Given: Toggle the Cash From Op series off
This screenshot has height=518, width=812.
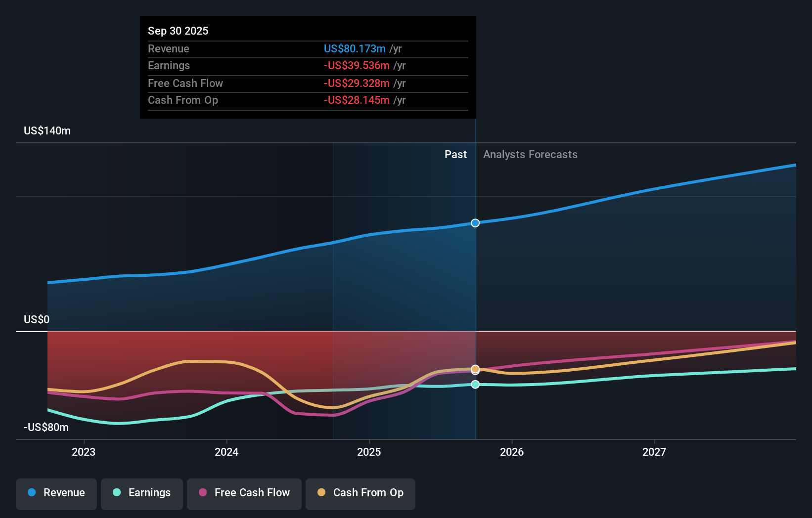Looking at the screenshot, I should click(x=360, y=493).
